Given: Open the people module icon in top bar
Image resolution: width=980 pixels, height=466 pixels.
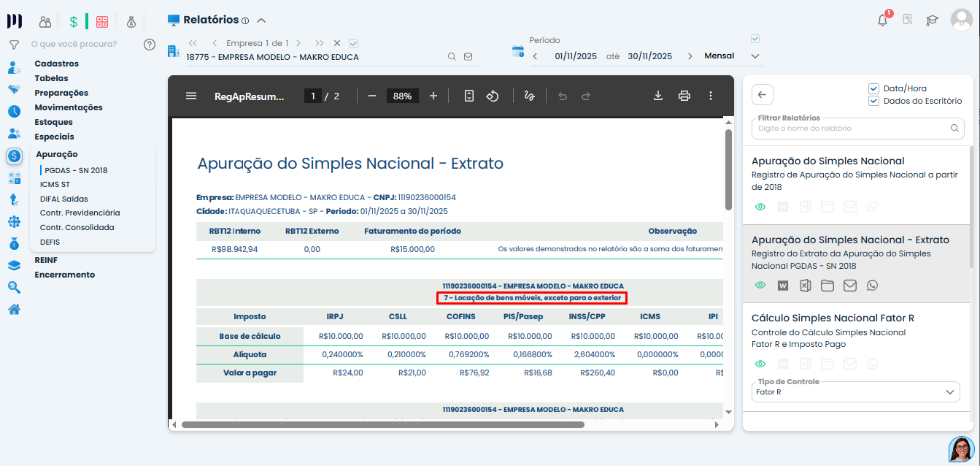Looking at the screenshot, I should click(x=45, y=22).
